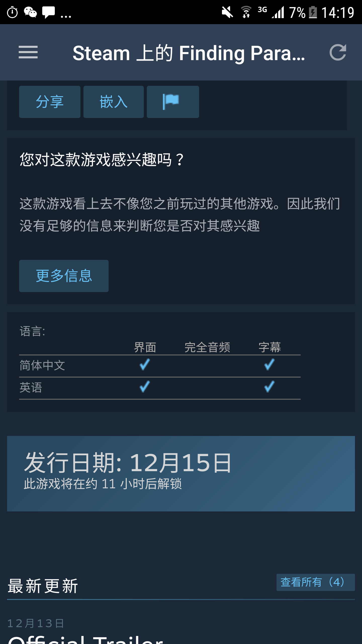Tap the refresh page icon

338,52
